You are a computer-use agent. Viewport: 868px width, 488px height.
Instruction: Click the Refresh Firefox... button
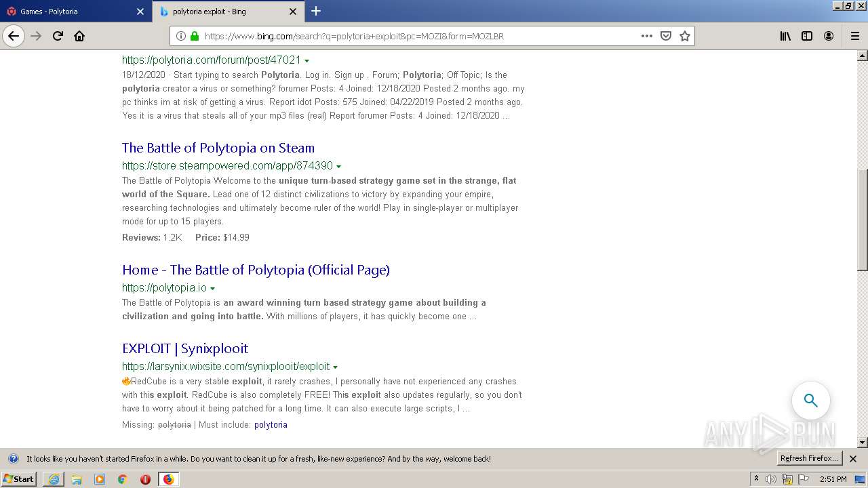click(809, 459)
